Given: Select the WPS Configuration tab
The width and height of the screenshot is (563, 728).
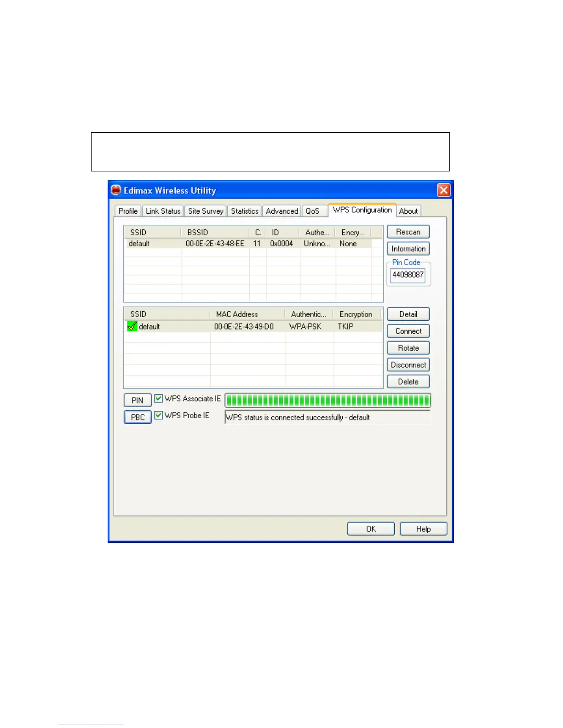Looking at the screenshot, I should pyautogui.click(x=362, y=210).
